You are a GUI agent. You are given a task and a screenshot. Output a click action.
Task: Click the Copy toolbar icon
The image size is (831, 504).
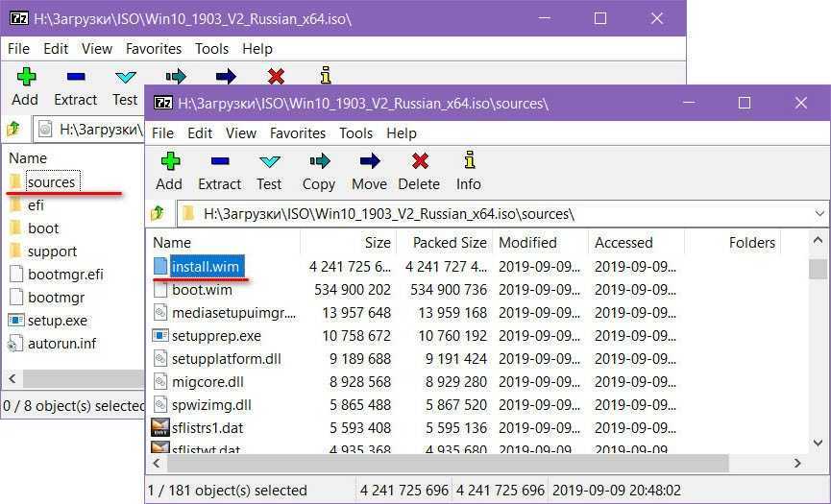click(318, 161)
